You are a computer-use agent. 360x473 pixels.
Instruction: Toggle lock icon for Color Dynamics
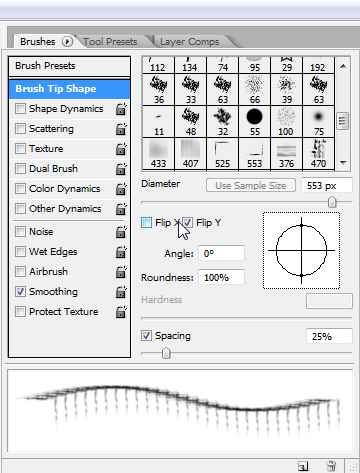[x=121, y=189]
